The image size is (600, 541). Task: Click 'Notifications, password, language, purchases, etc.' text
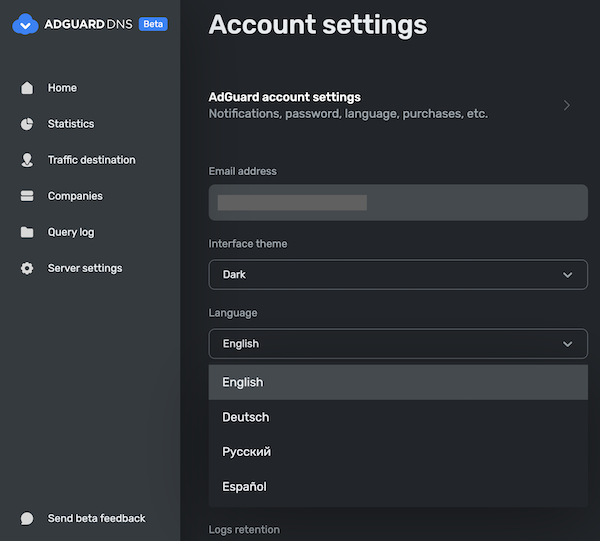tap(348, 114)
